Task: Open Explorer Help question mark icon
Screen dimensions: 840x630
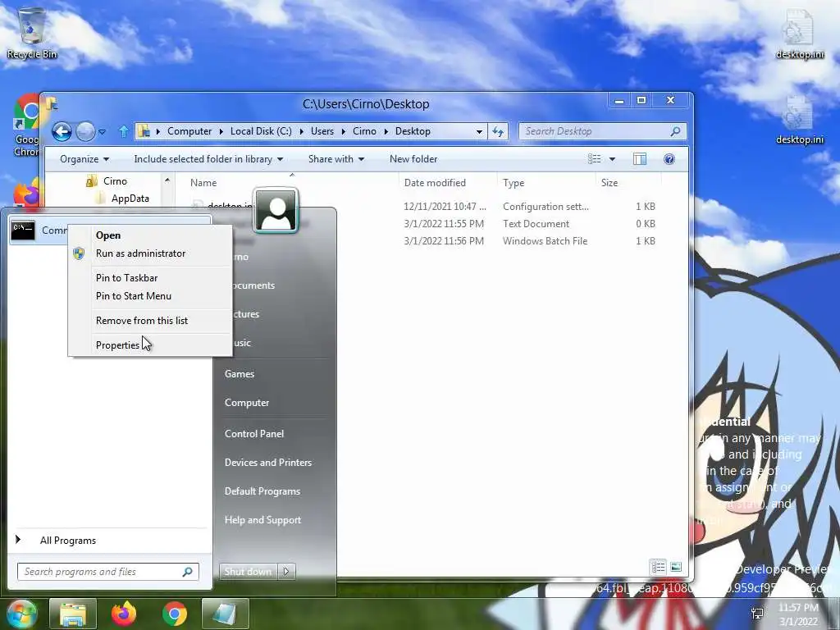Action: 669,159
